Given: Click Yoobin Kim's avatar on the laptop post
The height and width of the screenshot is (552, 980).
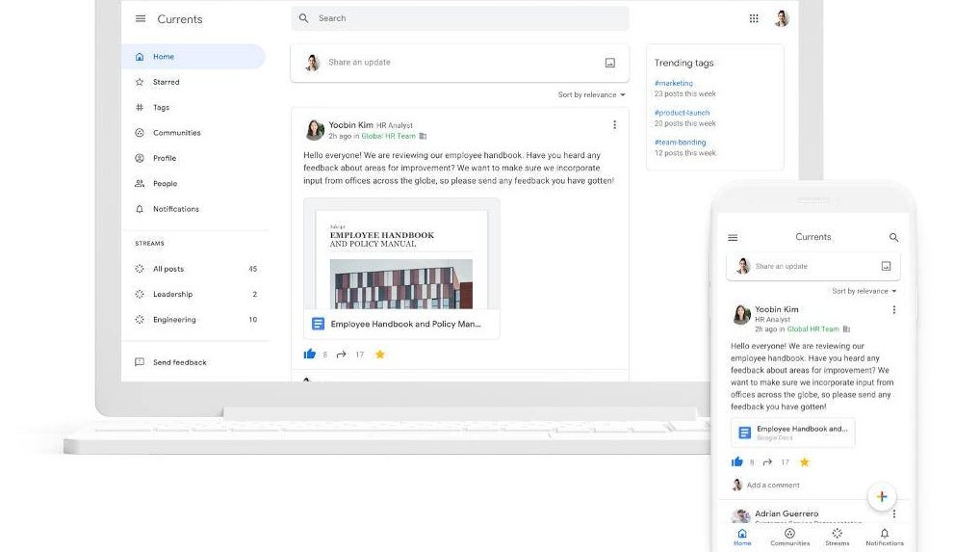Looking at the screenshot, I should pyautogui.click(x=315, y=130).
